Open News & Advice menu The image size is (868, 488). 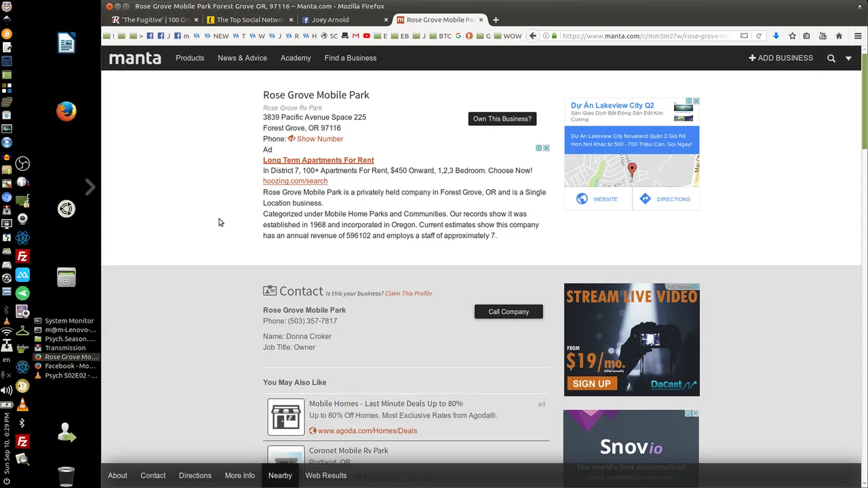coord(242,58)
